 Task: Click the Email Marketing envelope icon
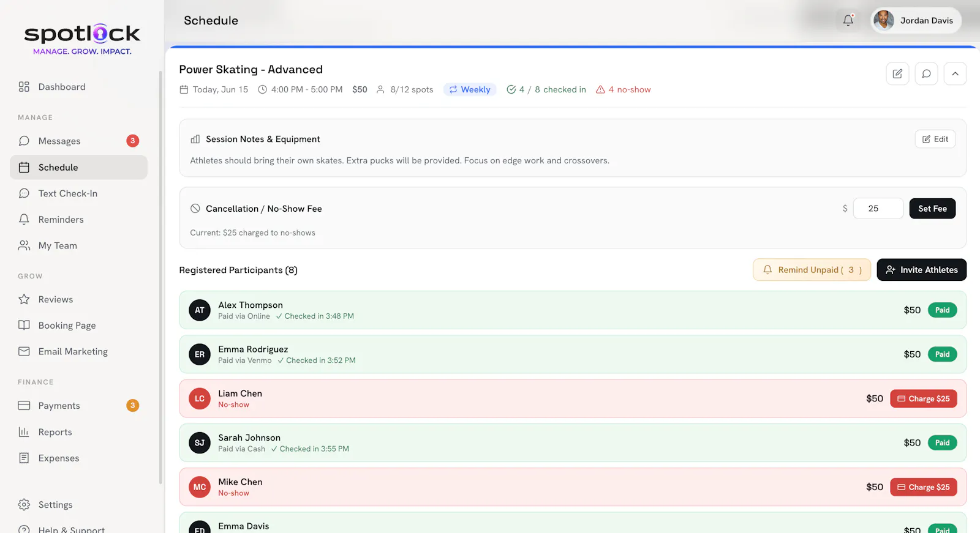click(24, 351)
